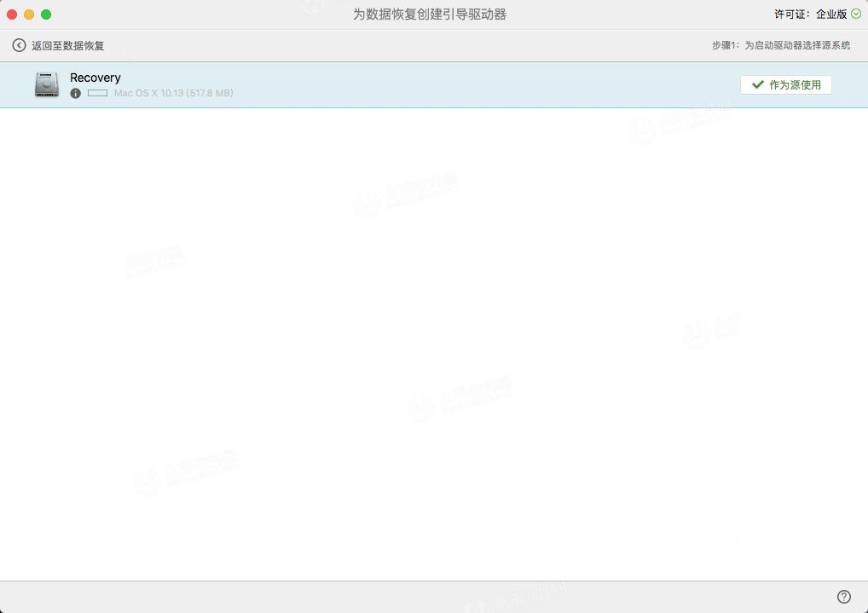Click the 作为源使用 button
Screen dimensions: 868x613
(785, 84)
